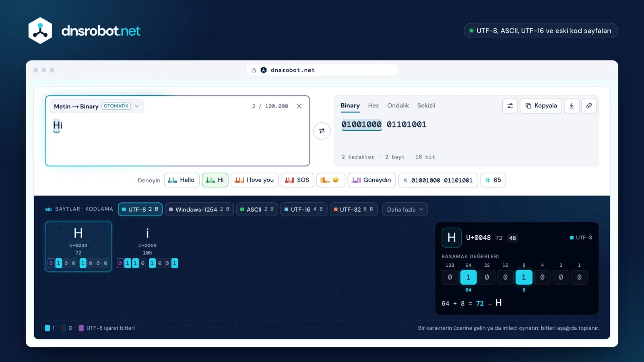Viewport: 644px width, 362px height.
Task: Select the ASCII encoding
Action: [257, 209]
